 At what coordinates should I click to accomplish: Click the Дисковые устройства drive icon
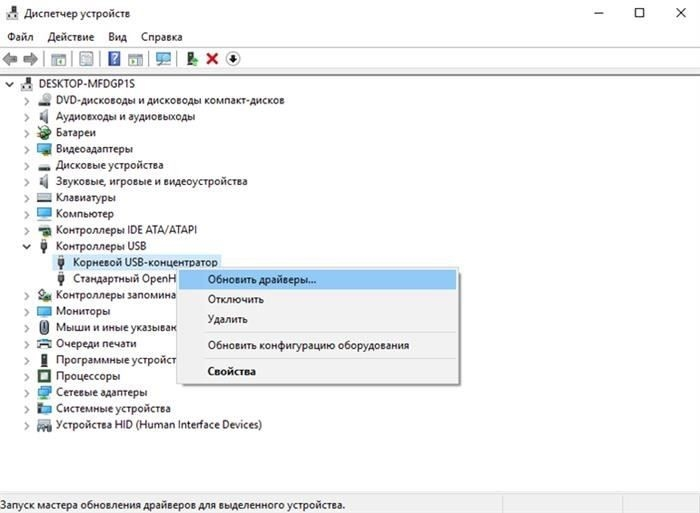(44, 167)
